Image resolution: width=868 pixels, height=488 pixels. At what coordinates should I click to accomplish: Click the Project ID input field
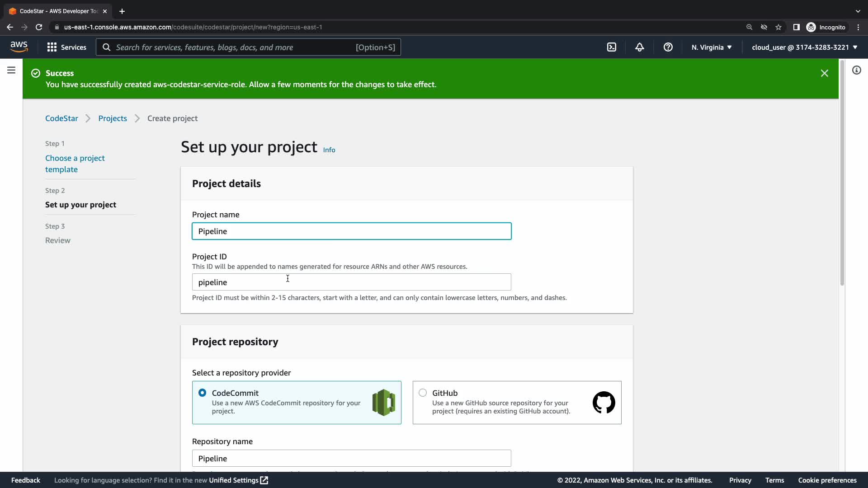click(x=351, y=282)
